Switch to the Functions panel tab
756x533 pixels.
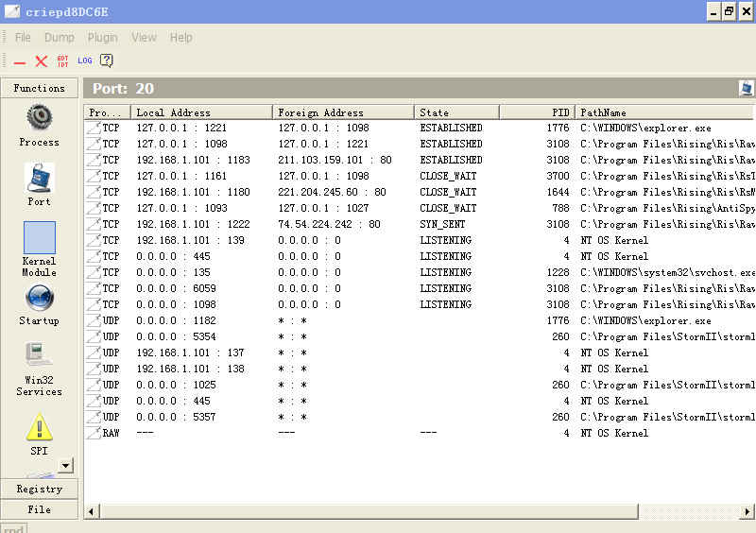tap(39, 88)
